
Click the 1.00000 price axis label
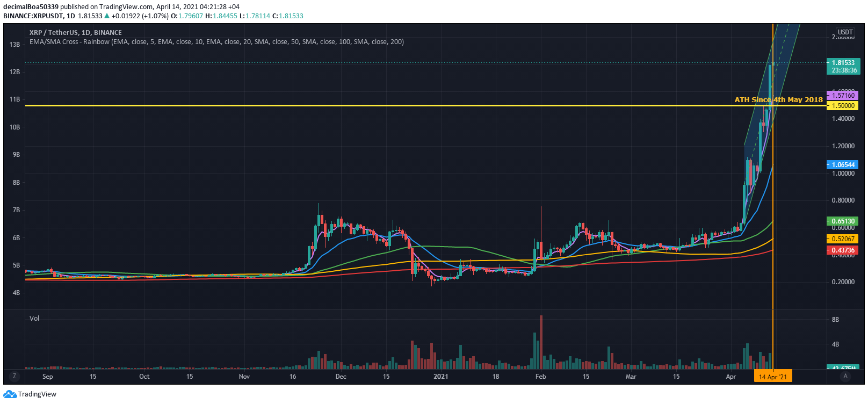(843, 174)
